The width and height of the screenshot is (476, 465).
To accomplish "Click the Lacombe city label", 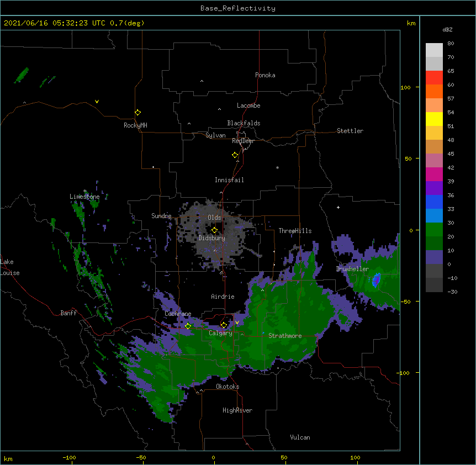I will point(248,105).
